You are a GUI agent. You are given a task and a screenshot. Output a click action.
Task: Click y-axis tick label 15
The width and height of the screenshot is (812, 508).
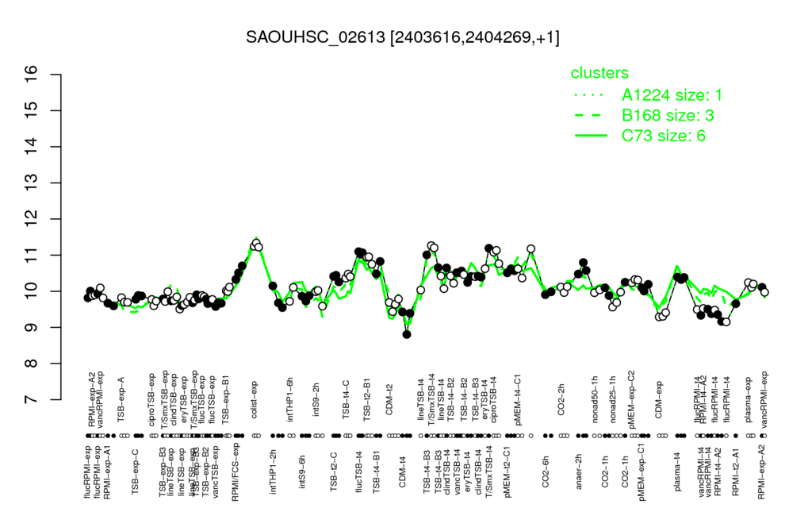click(32, 110)
